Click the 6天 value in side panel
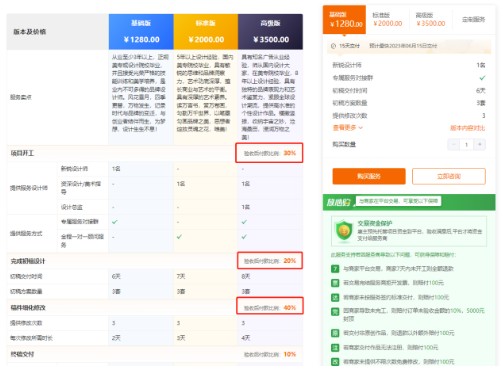 coord(481,90)
